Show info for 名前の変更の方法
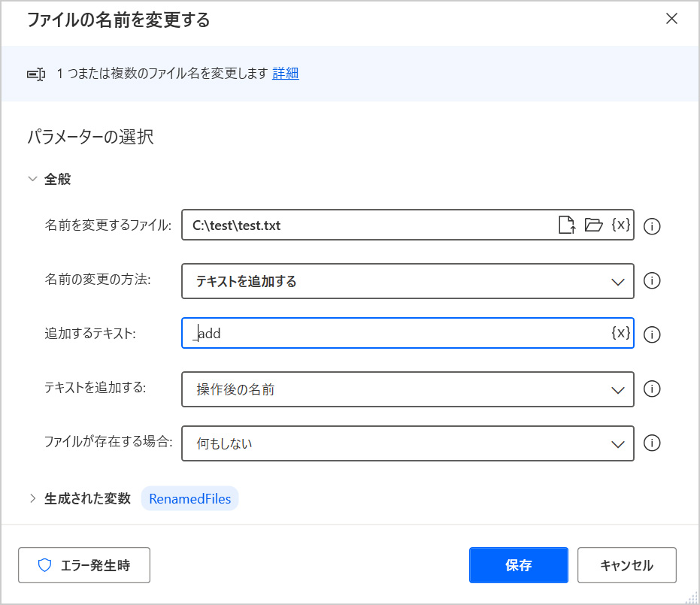 point(653,280)
